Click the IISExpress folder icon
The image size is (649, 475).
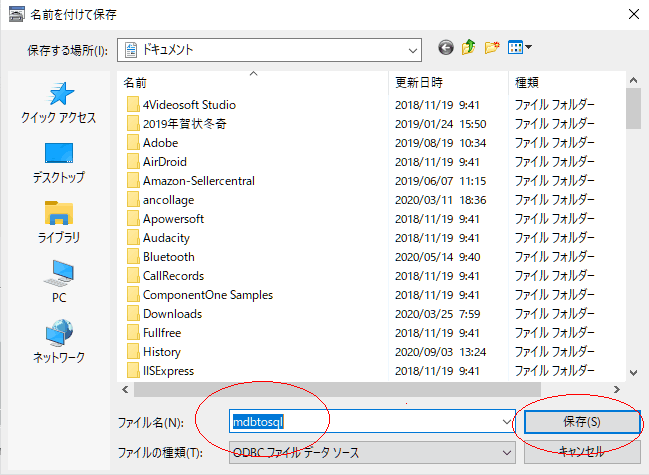pos(133,371)
